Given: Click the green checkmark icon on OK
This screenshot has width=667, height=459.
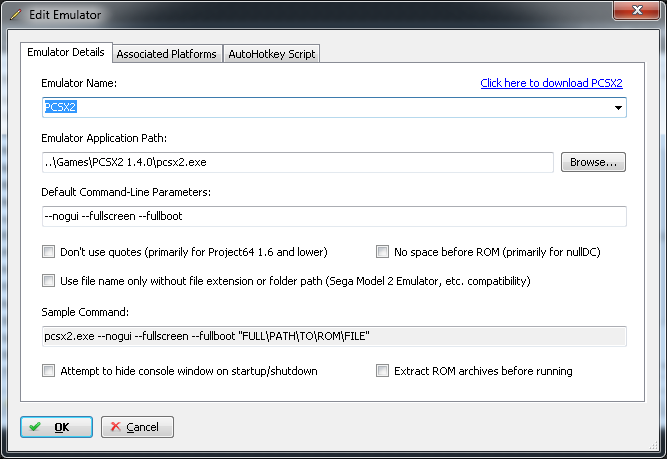Looking at the screenshot, I should pyautogui.click(x=35, y=426).
